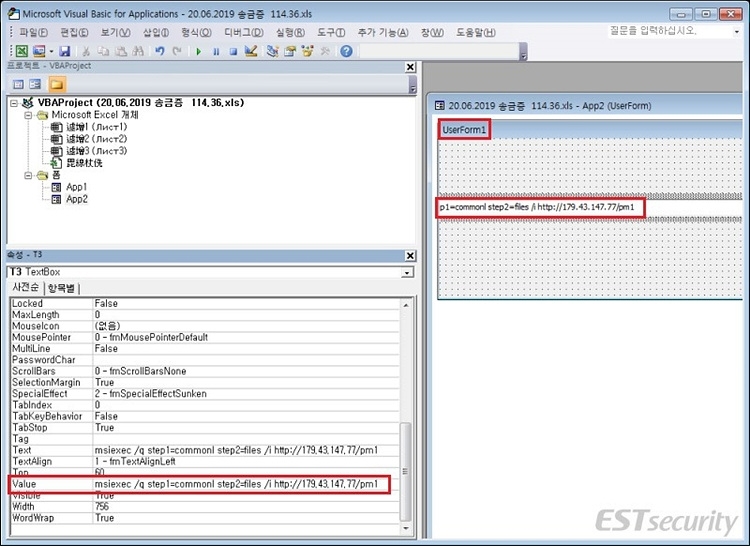Click the View Code icon in project panel
This screenshot has height=546, width=750.
(18, 85)
